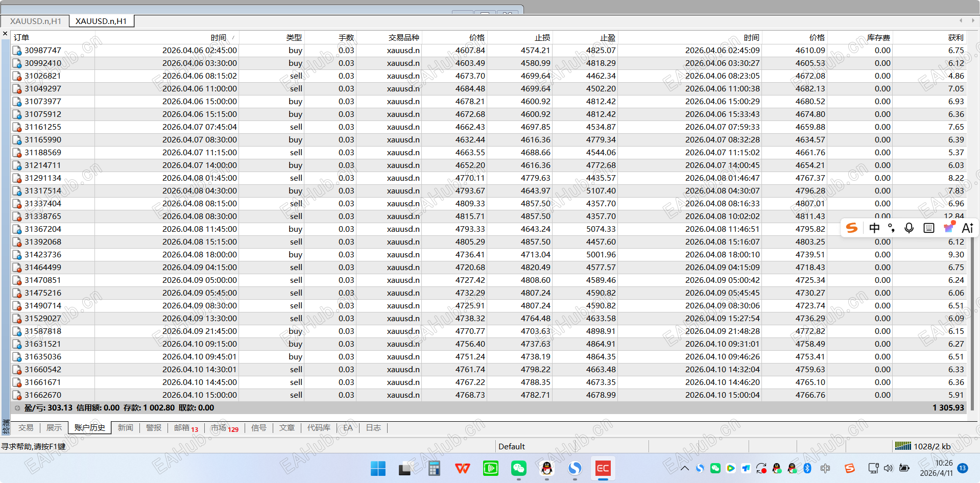The image size is (980, 483).
Task: Select order 31338765 row
Action: 489,216
